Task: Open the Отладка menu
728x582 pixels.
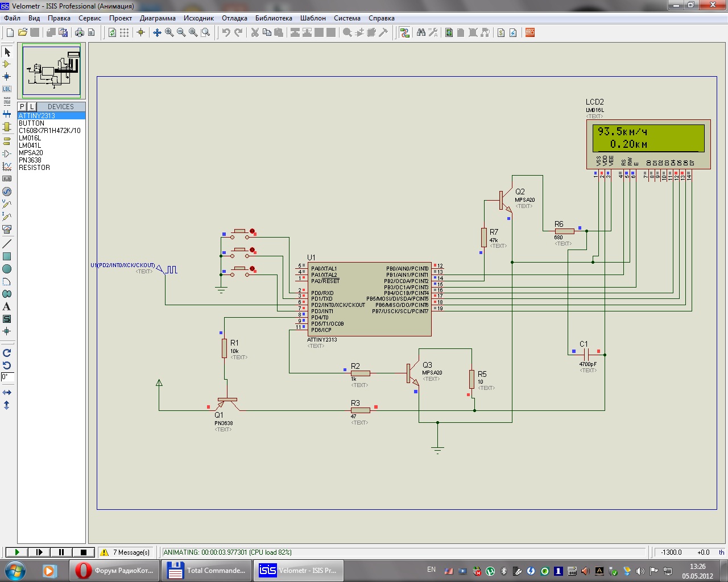Action: (x=234, y=18)
